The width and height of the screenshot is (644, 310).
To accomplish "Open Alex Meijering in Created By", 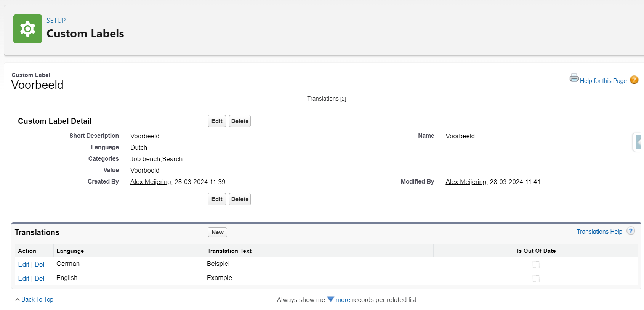I will pos(151,182).
